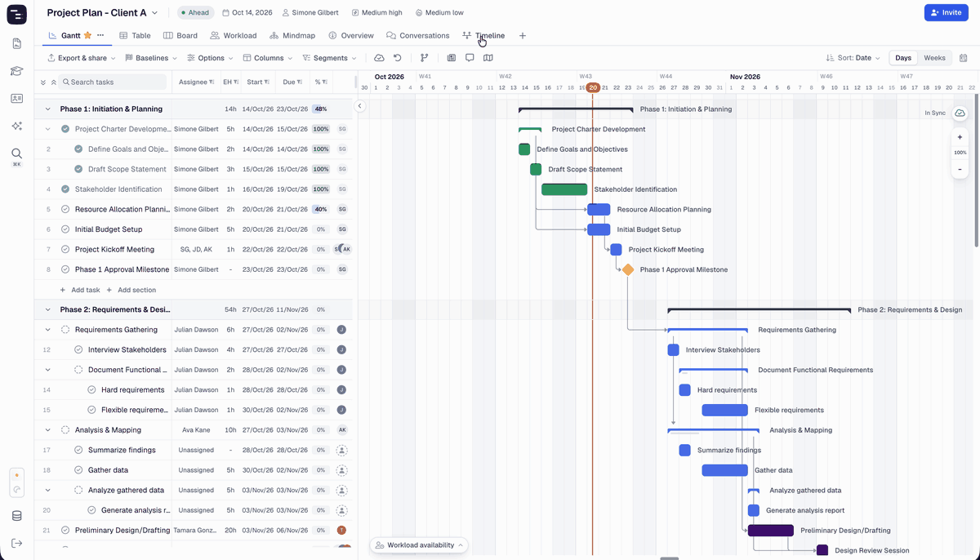
Task: Click the Invite button
Action: tap(946, 12)
